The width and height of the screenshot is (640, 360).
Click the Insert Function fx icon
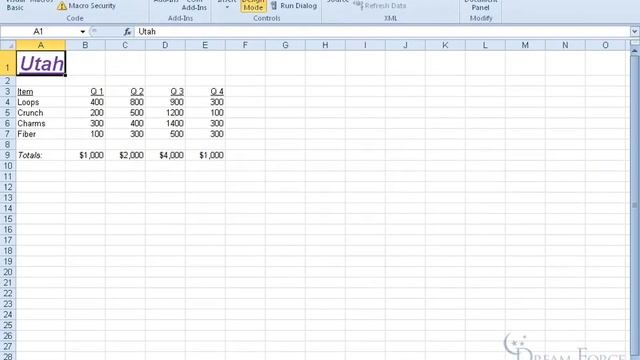coord(127,31)
